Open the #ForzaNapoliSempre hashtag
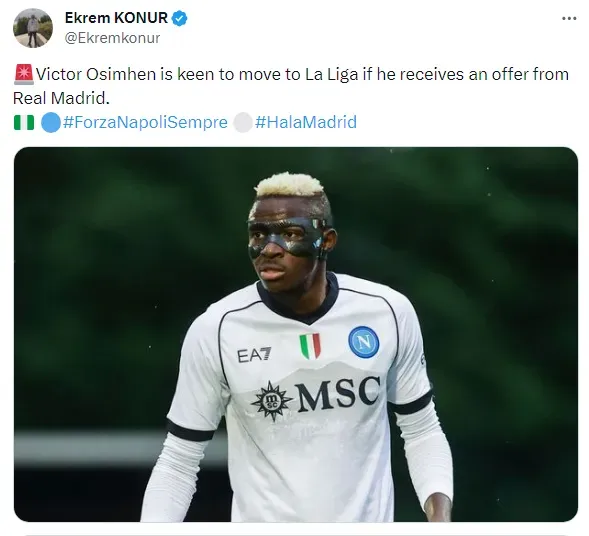 click(145, 122)
